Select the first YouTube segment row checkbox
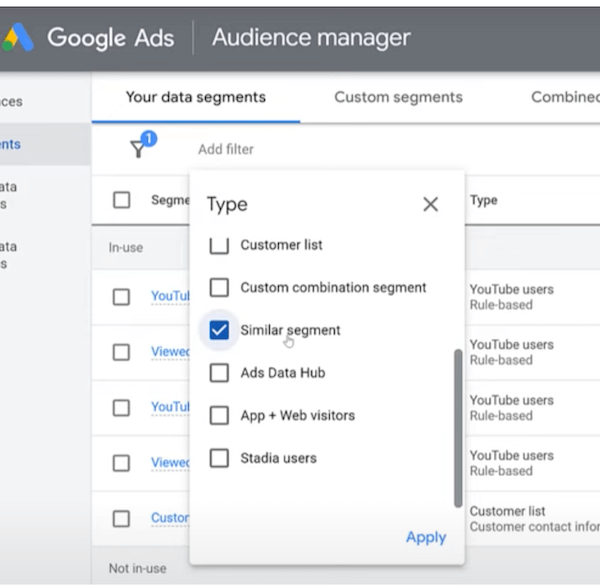This screenshot has height=588, width=600. point(122,297)
